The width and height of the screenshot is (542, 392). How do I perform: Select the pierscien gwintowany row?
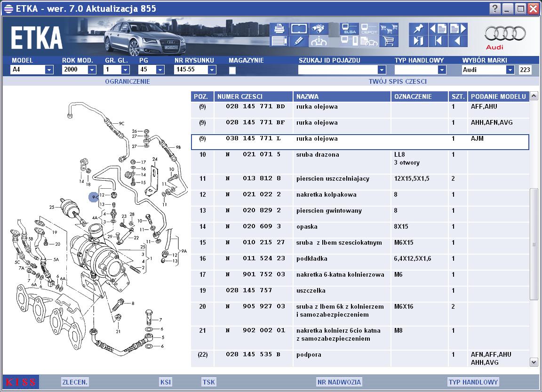click(x=360, y=214)
